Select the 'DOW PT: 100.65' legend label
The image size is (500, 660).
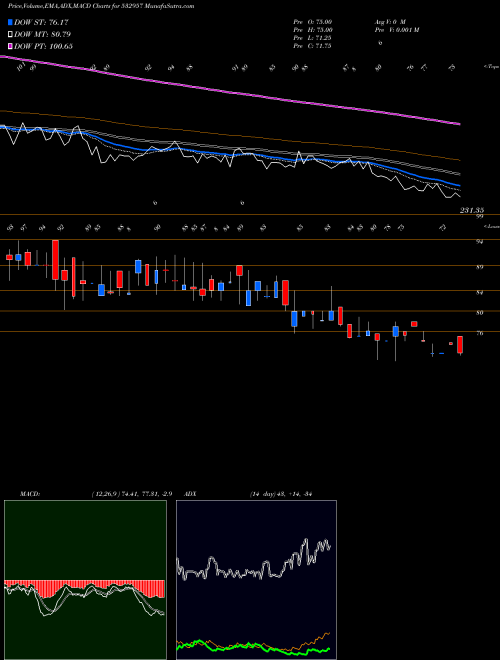pos(43,46)
